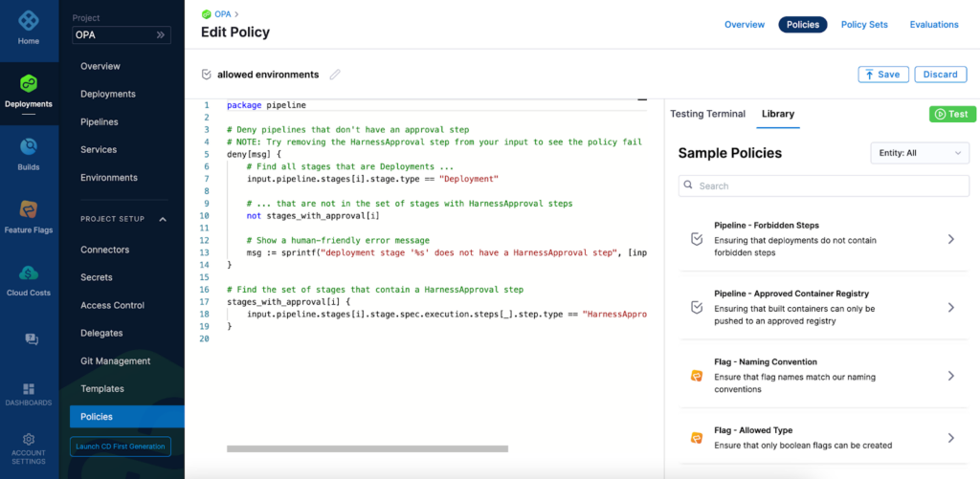Open the Entity: All dropdown

tap(920, 153)
